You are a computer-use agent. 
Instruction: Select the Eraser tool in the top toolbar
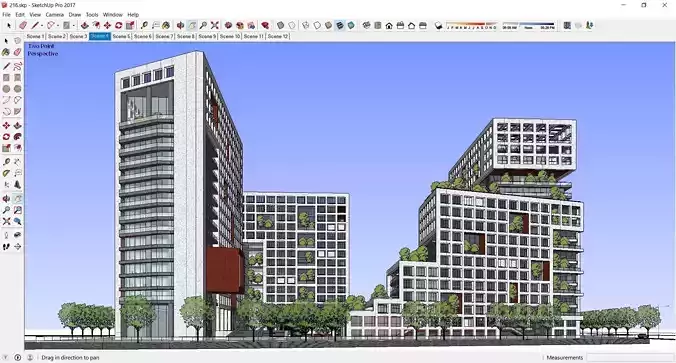23,25
